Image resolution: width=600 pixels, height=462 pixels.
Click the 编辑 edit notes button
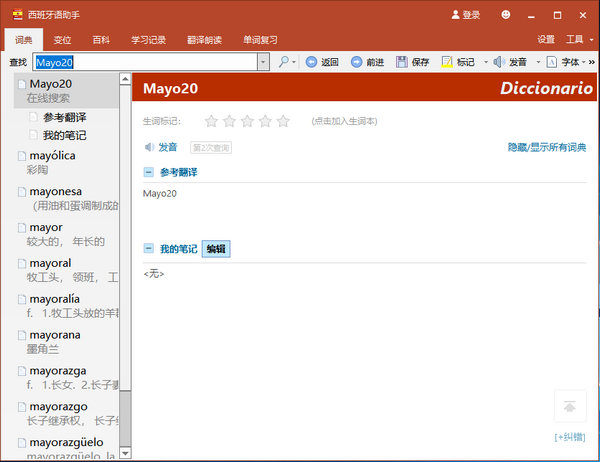[216, 248]
